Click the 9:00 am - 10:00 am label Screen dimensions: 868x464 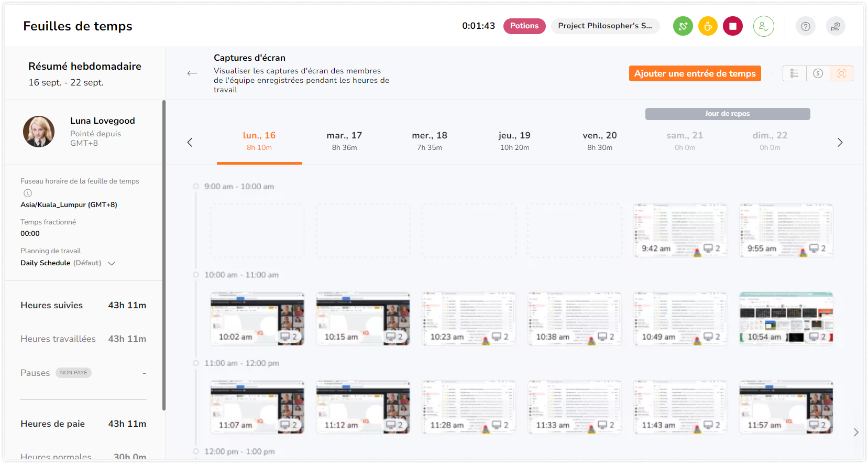(x=239, y=187)
